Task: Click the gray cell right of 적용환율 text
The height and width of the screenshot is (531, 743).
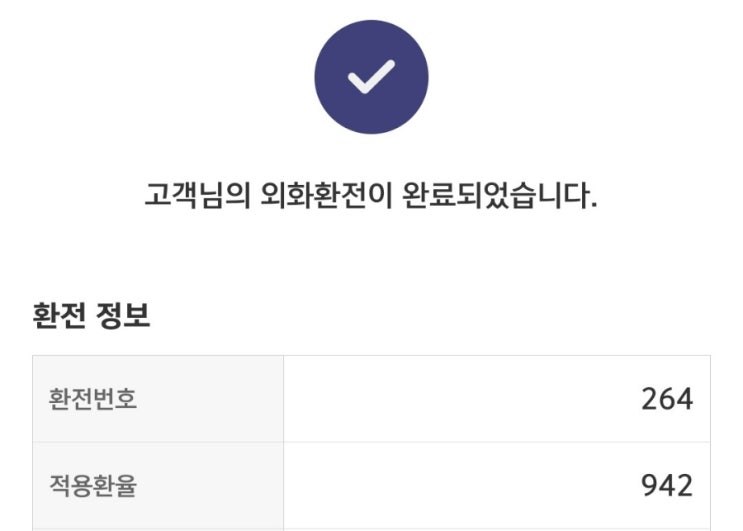Action: coord(220,486)
